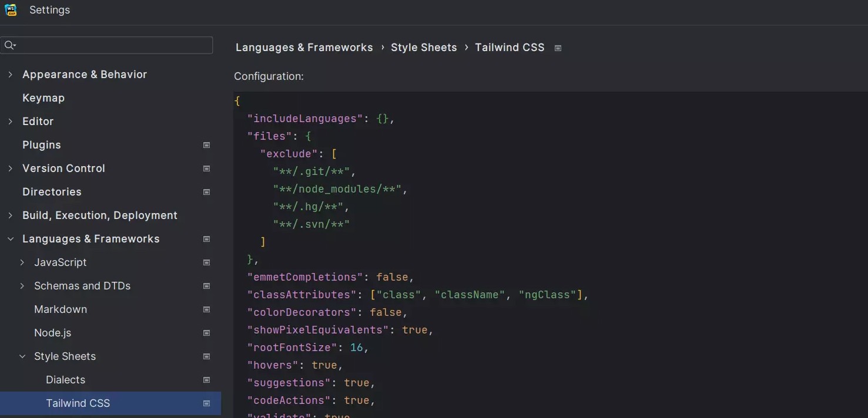
Task: Expand Version Control section
Action: pyautogui.click(x=10, y=168)
